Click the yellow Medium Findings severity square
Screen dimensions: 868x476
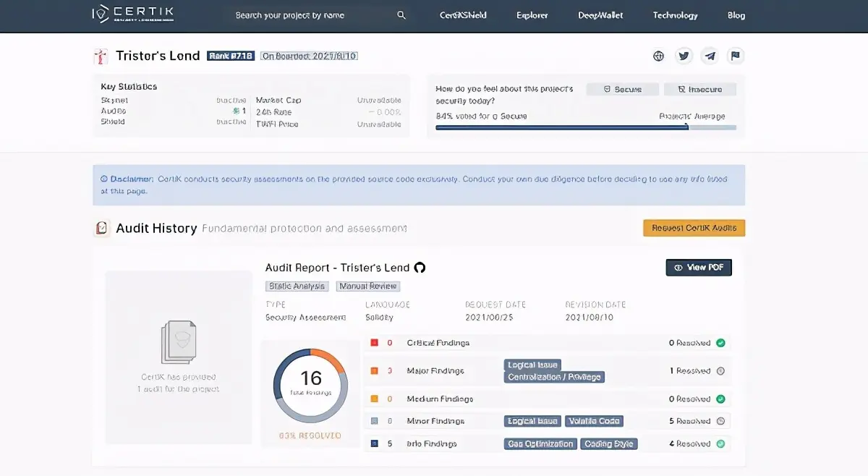pyautogui.click(x=375, y=399)
